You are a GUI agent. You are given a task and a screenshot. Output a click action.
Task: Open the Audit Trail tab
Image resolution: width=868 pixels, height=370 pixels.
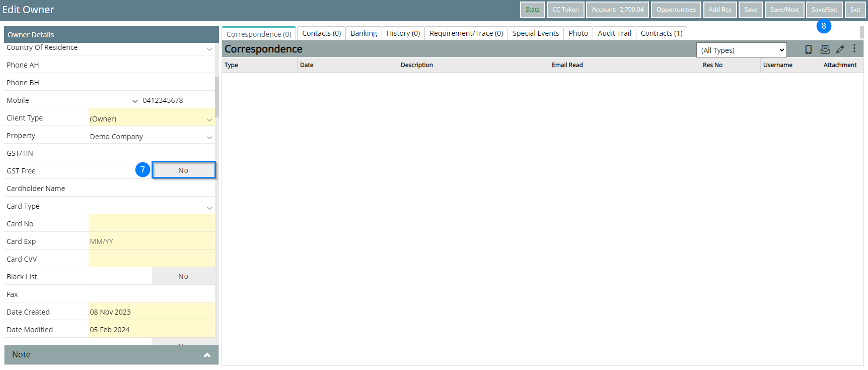point(614,33)
